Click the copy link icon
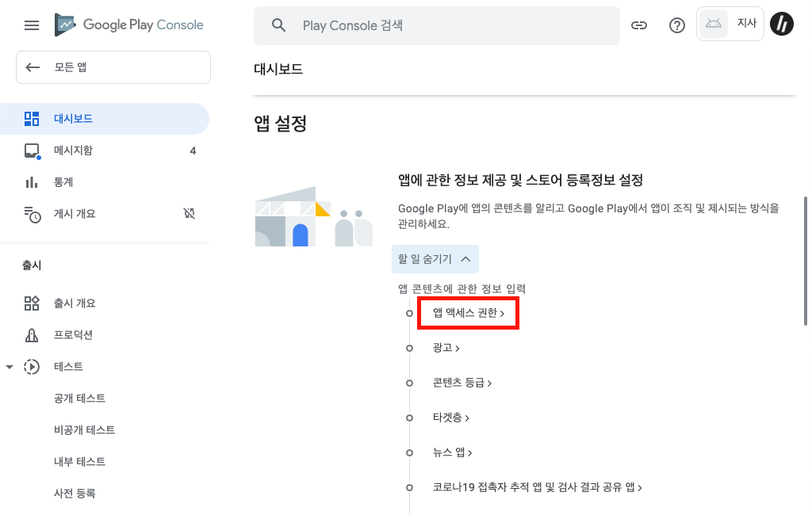 [639, 25]
